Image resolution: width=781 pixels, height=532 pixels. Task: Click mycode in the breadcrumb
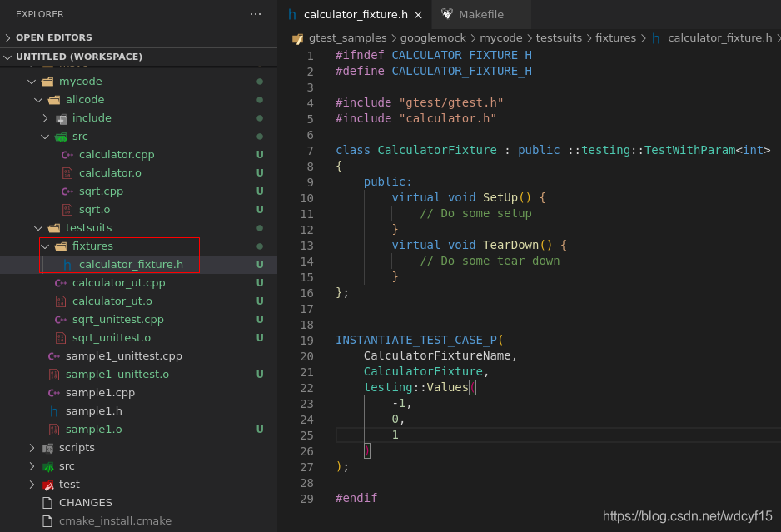(x=500, y=37)
